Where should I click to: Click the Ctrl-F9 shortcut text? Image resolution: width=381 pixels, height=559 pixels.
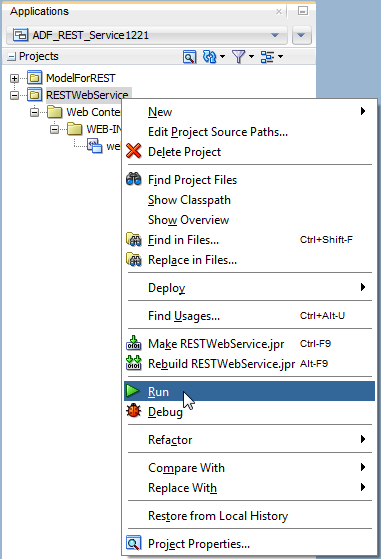pyautogui.click(x=315, y=343)
